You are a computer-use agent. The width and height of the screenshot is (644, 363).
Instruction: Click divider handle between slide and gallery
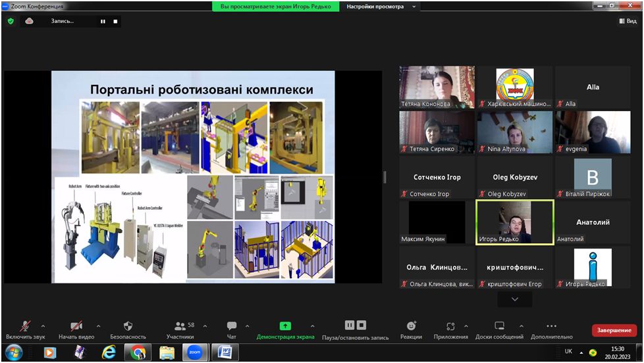click(x=385, y=177)
